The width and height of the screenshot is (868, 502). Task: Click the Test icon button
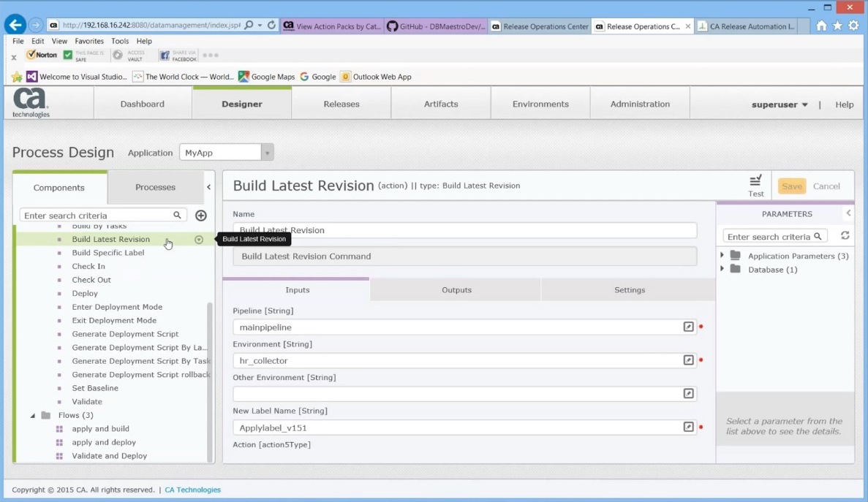point(755,185)
